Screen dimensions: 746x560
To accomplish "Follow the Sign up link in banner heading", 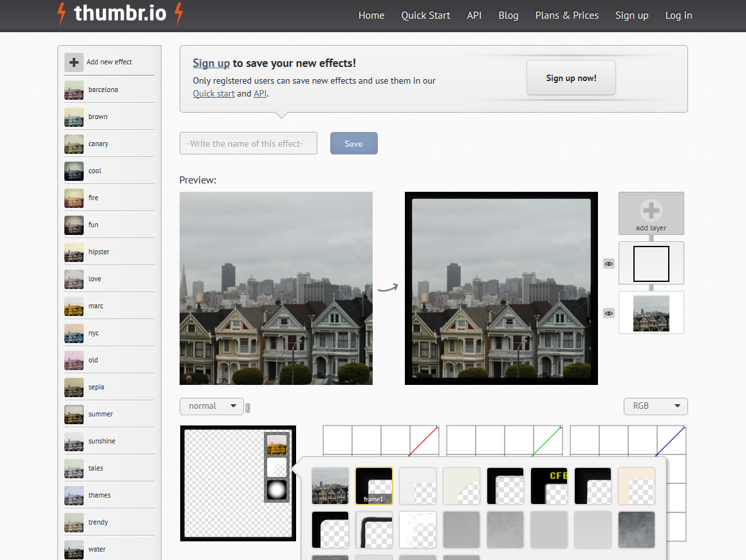I will pos(211,63).
